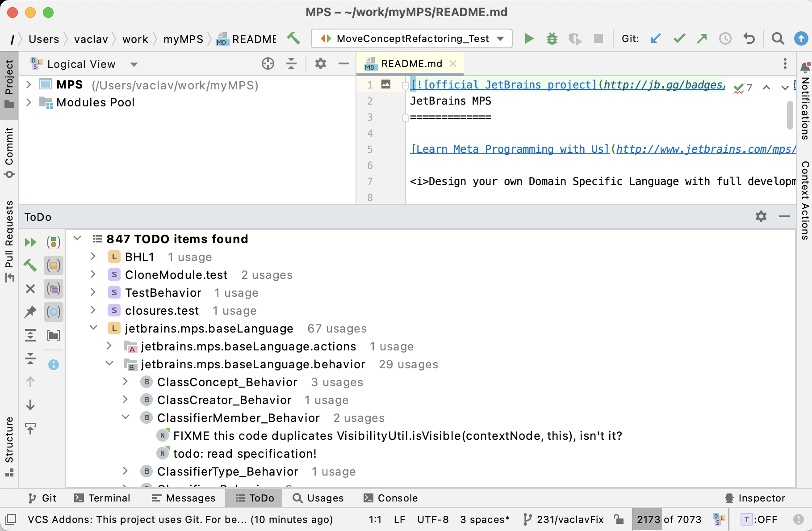Update project via the blue Git arrow
Viewport: 812px width, 531px height.
tap(656, 38)
